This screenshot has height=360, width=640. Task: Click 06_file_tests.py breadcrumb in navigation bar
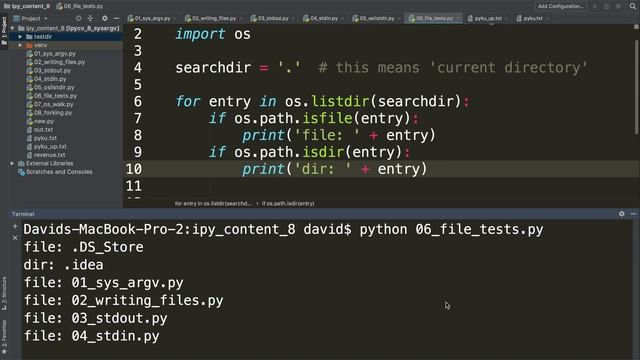[80, 6]
